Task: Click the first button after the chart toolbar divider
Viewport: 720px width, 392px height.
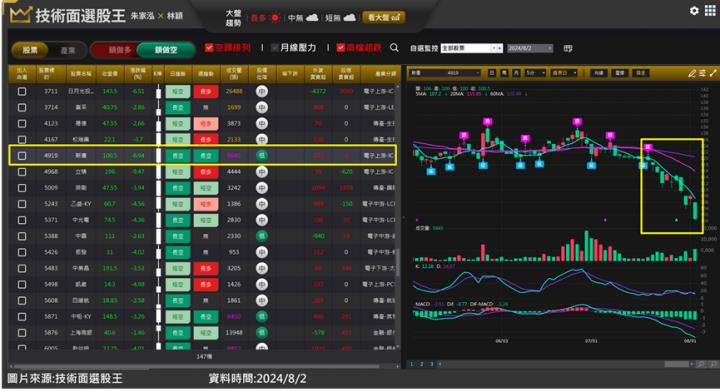Action: (x=598, y=73)
